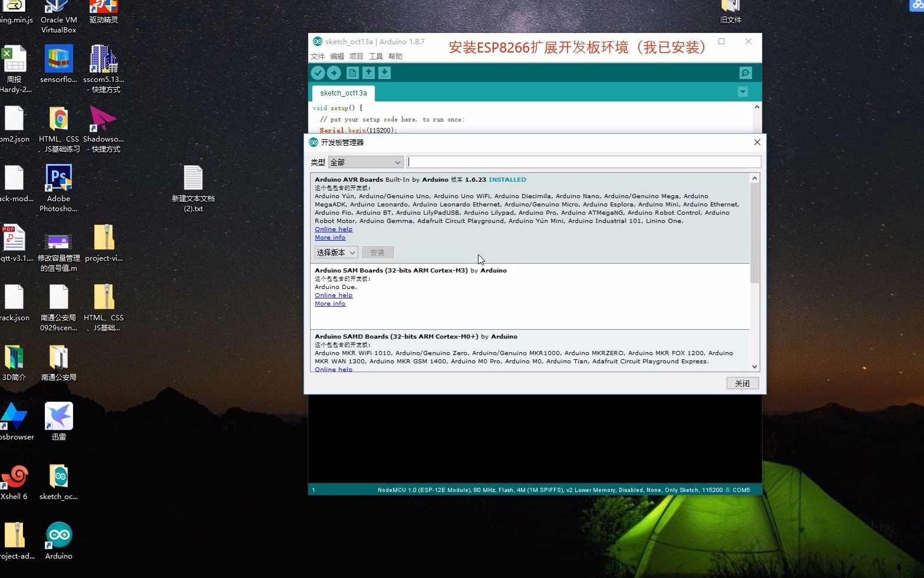Open the Serial Monitor magnifier icon
The width and height of the screenshot is (924, 578).
tap(745, 73)
